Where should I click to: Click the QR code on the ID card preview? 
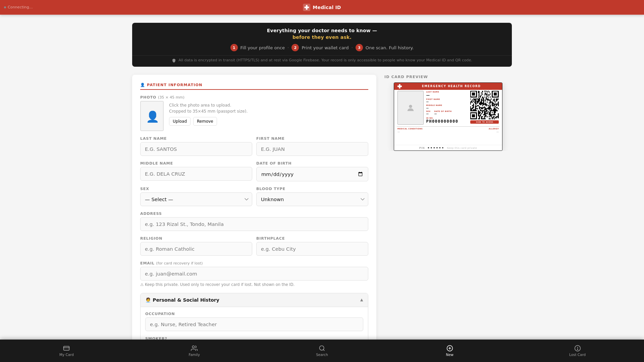(484, 105)
